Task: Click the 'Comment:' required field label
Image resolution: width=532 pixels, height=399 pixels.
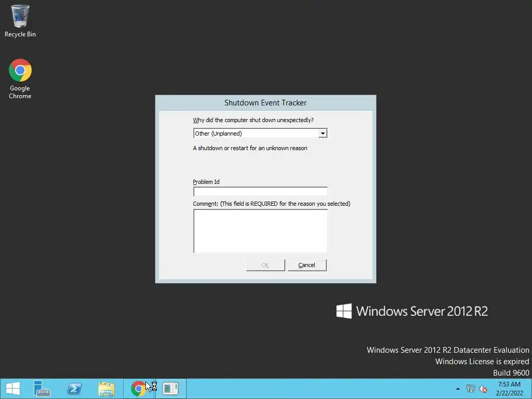Action: point(272,204)
